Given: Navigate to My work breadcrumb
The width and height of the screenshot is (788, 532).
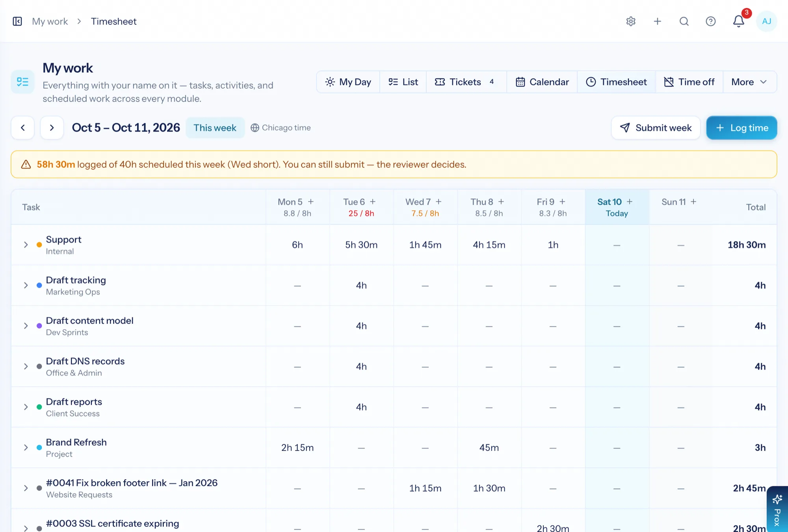Looking at the screenshot, I should [50, 21].
